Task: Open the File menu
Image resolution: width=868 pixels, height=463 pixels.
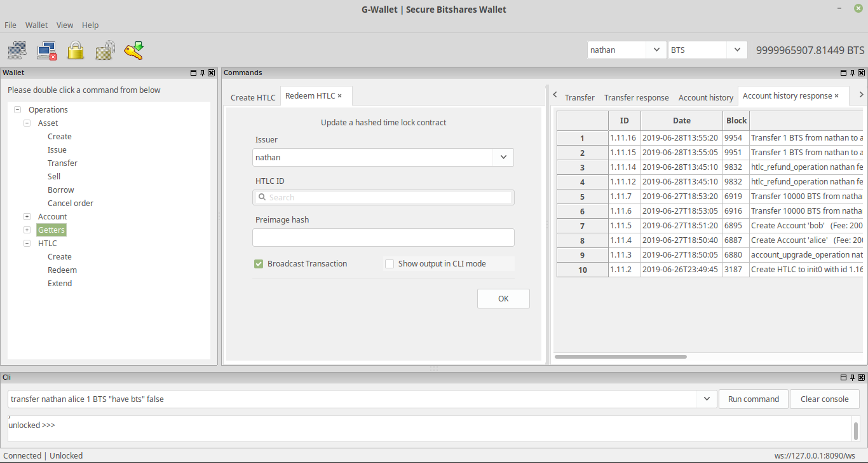Action: point(10,25)
